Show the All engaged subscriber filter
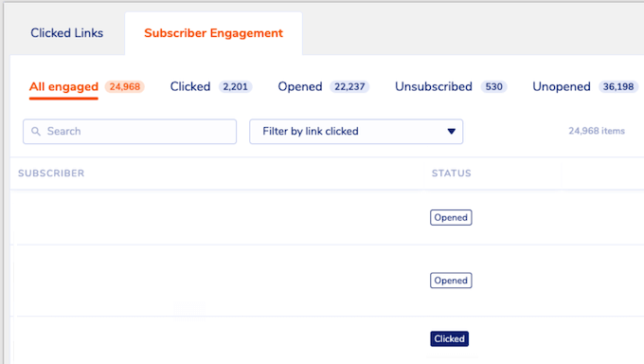This screenshot has width=644, height=364. coord(63,87)
